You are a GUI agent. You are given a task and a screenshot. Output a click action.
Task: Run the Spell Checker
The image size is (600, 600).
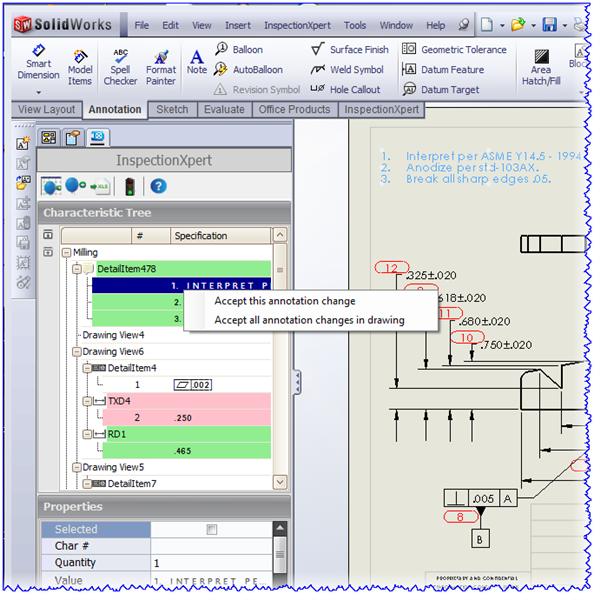[x=120, y=67]
